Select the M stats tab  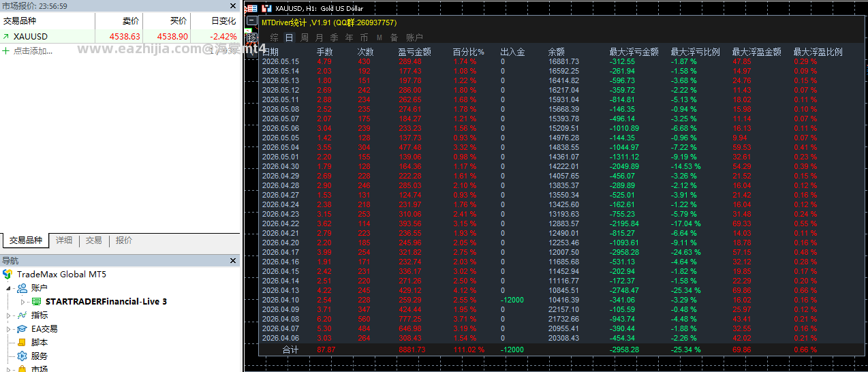point(379,37)
